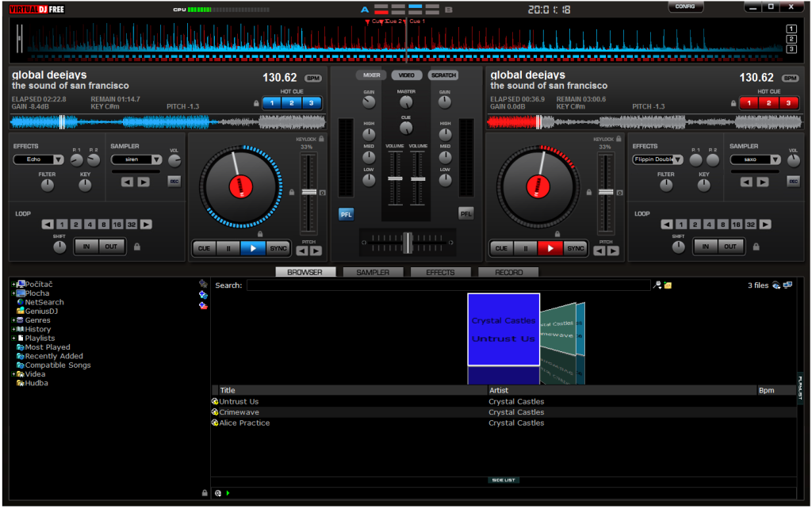Play the left deck track
Image resolution: width=812 pixels, height=509 pixels.
tap(253, 248)
